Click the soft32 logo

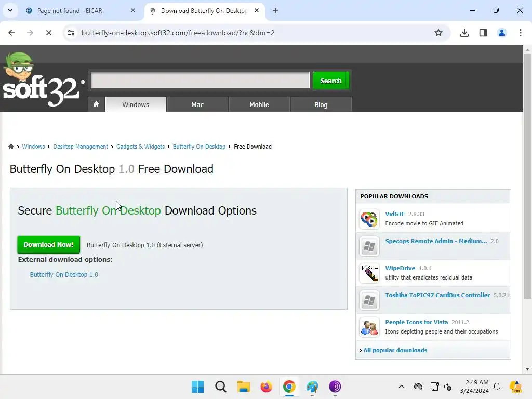[43, 79]
